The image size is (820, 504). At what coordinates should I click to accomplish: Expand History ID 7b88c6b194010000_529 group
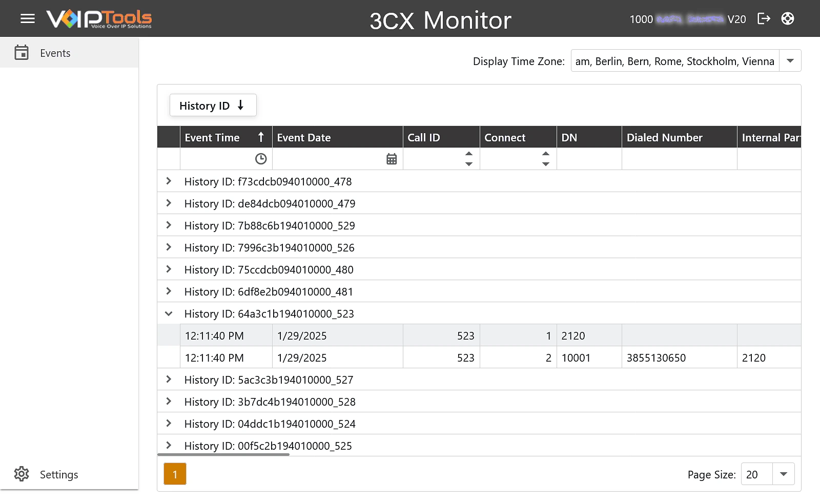[x=169, y=225]
